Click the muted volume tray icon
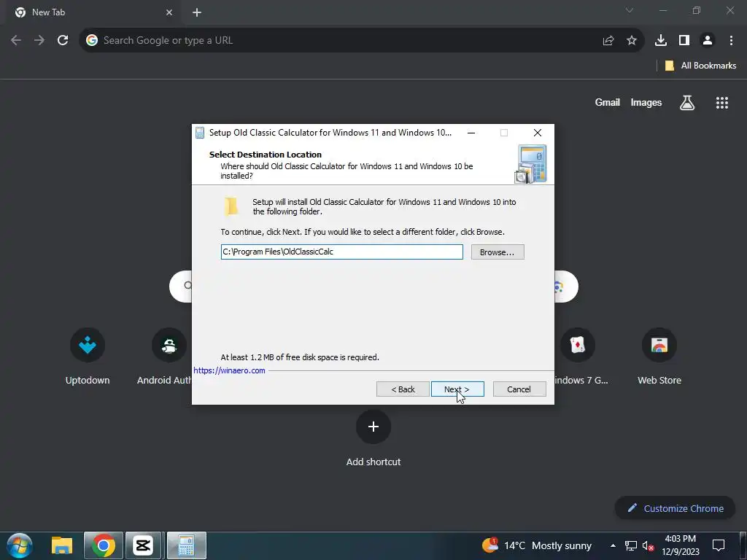The height and width of the screenshot is (560, 747). tap(648, 545)
